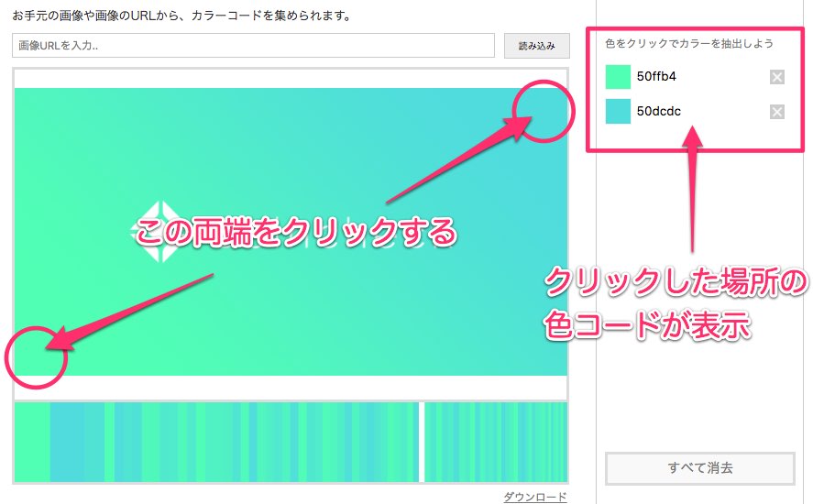Screen dimensions: 813x504
Task: Click the 読み込み load button
Action: pyautogui.click(x=536, y=46)
